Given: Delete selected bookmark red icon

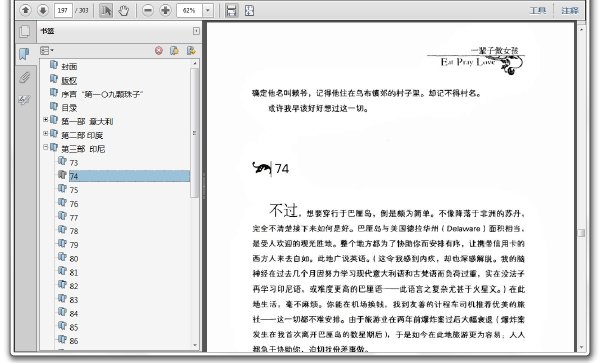Looking at the screenshot, I should pos(158,50).
